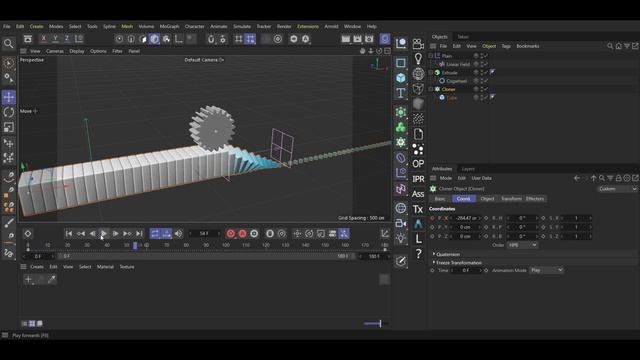The height and width of the screenshot is (360, 640).
Task: Add a Camera object
Action: coord(418,43)
